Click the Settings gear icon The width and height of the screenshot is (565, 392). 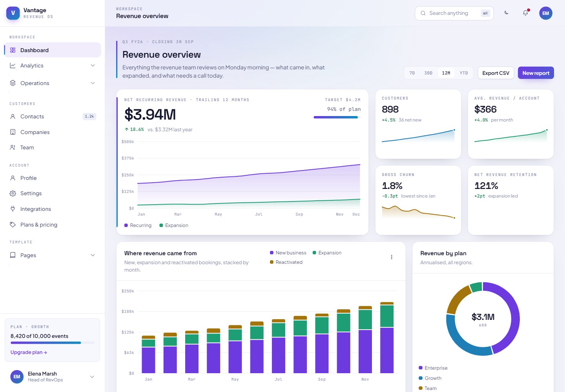point(13,193)
